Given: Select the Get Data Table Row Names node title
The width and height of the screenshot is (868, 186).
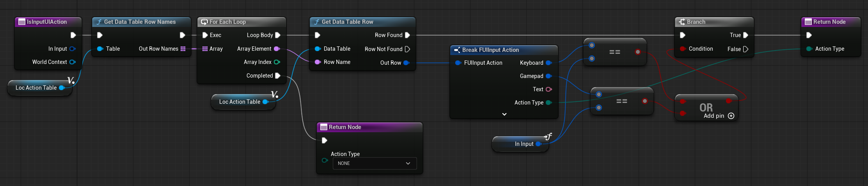Looking at the screenshot, I should point(140,22).
